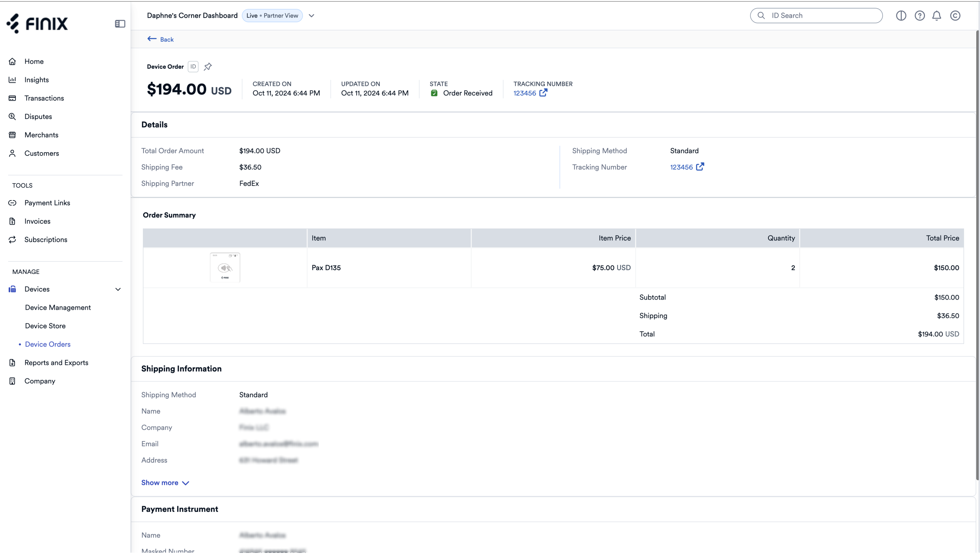Copy the Device Order ID badge
This screenshot has height=554, width=980.
(x=193, y=67)
